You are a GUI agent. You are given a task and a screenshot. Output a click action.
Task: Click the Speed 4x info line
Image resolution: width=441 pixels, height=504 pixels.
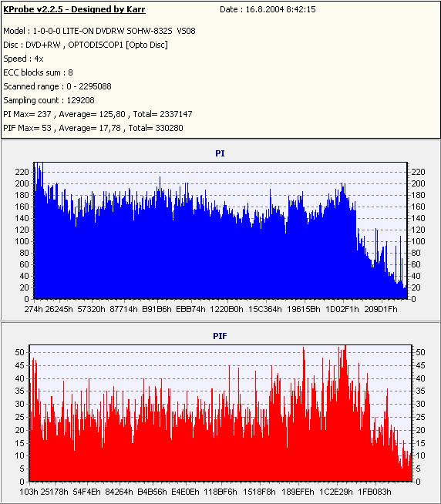point(23,59)
